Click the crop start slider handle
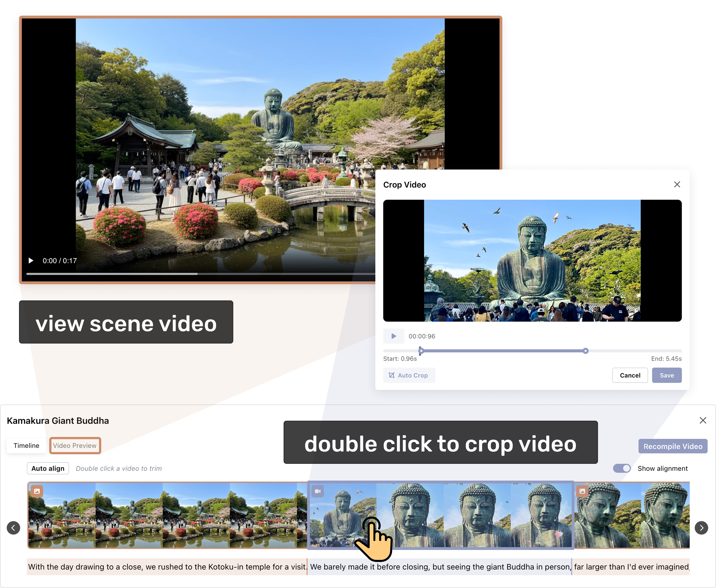This screenshot has height=588, width=716. click(421, 351)
